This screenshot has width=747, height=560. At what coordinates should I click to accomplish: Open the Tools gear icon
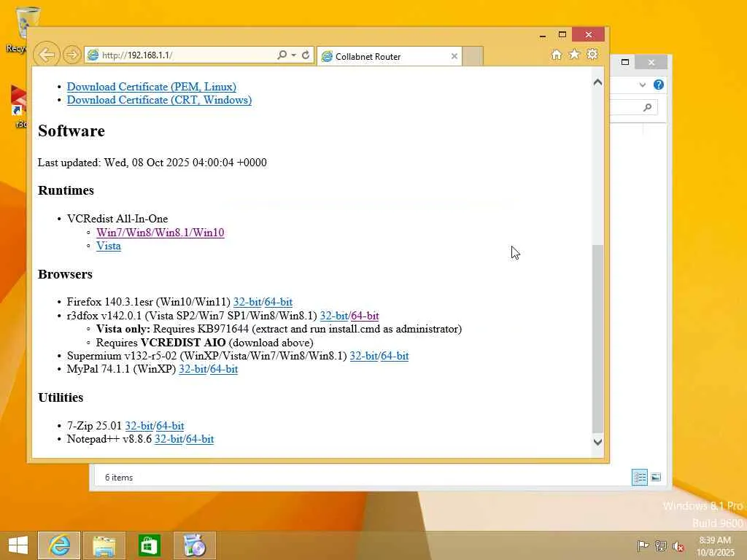click(x=592, y=54)
